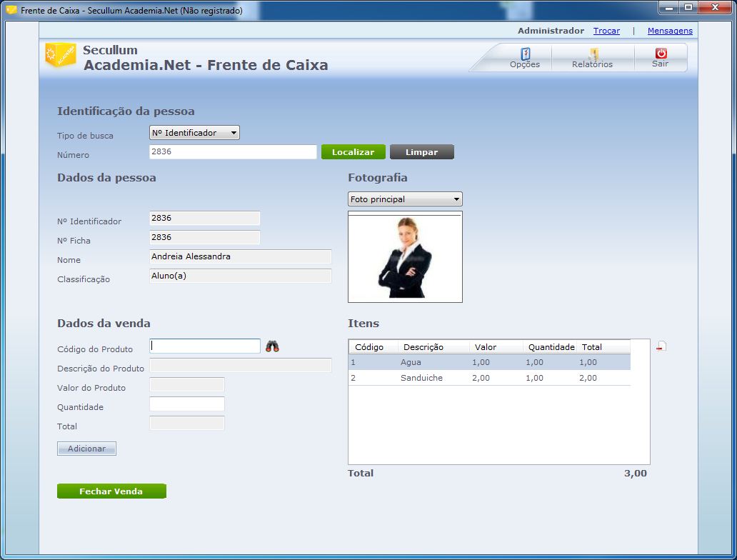Viewport: 737px width, 560px height.
Task: Click the Total field under Dados da venda
Action: tap(186, 423)
